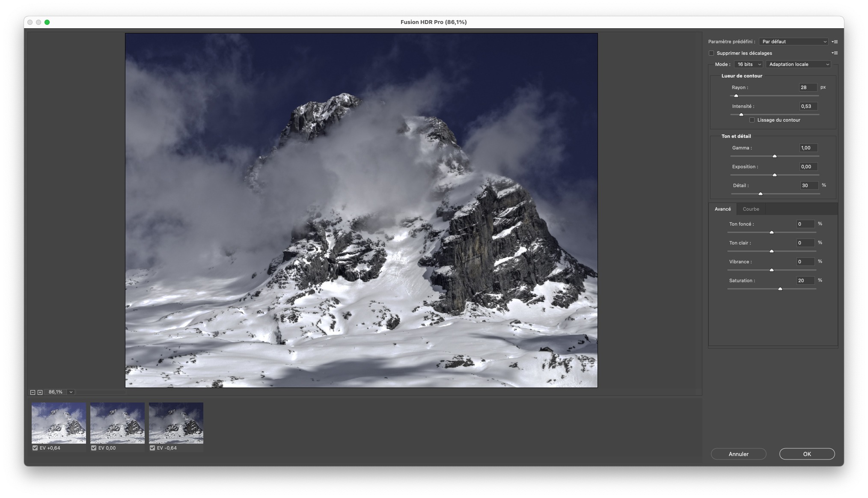868x498 pixels.
Task: Open the preset options menu icon
Action: (835, 42)
